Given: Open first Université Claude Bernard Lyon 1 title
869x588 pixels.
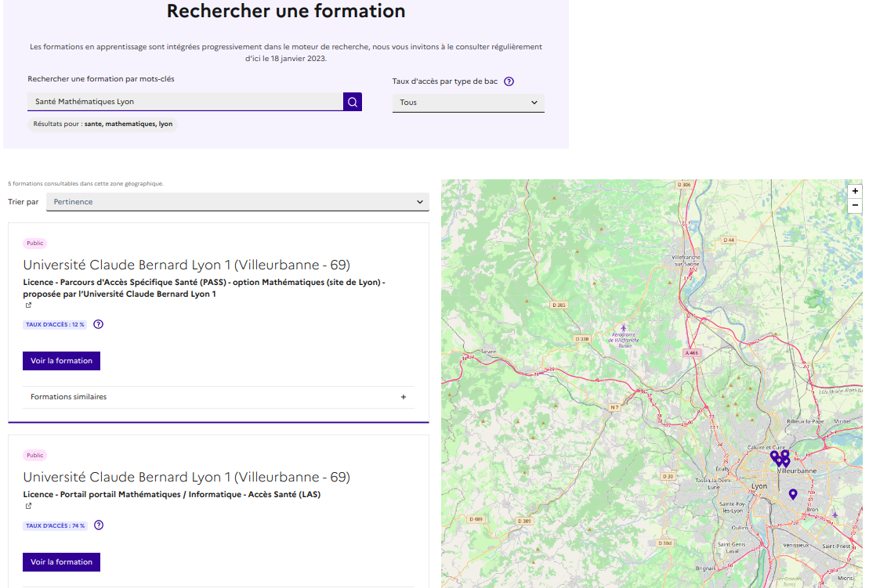Looking at the screenshot, I should coord(186,265).
